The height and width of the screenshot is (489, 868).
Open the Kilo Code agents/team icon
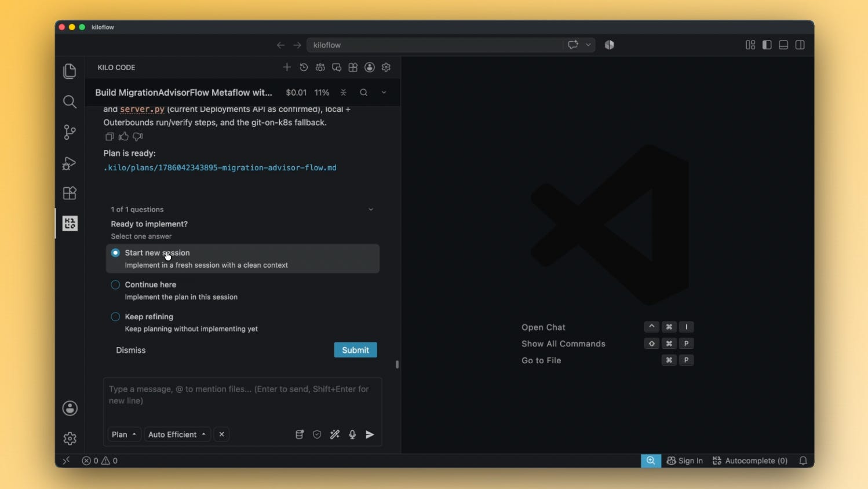[320, 67]
